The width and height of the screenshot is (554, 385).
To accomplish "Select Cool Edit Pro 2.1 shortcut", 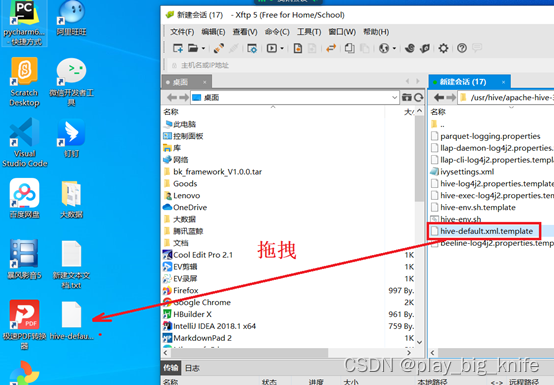I will coord(198,255).
